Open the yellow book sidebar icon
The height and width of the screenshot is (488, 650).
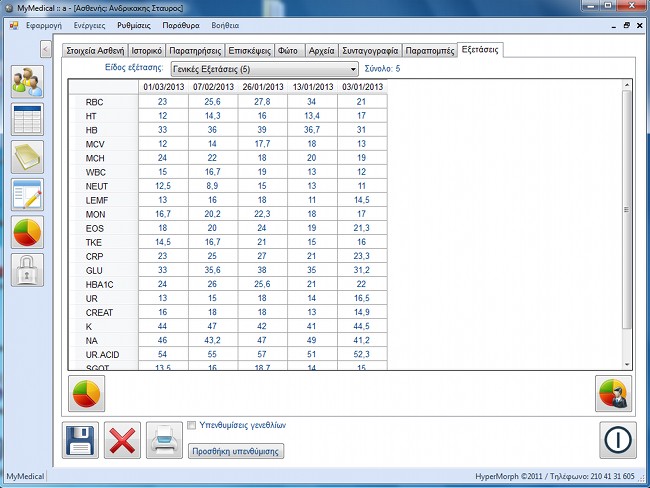pos(27,157)
